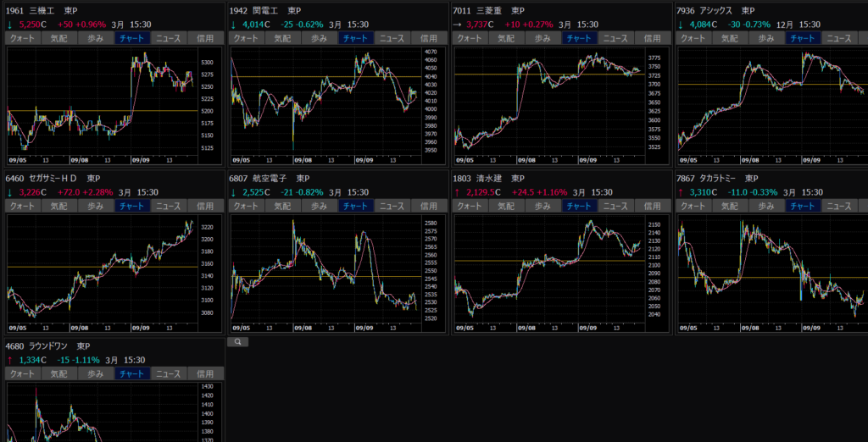Select チャート tab in 清水建 panel

(x=580, y=206)
